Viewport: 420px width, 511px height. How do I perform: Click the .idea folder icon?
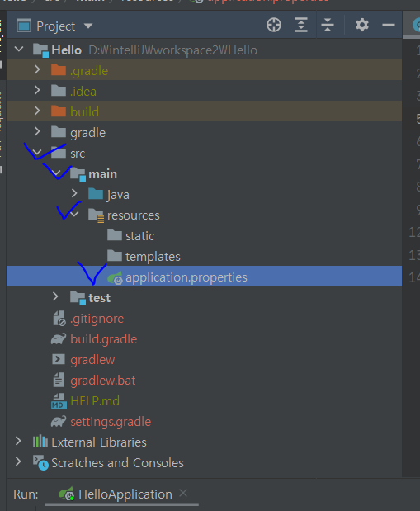tap(59, 90)
